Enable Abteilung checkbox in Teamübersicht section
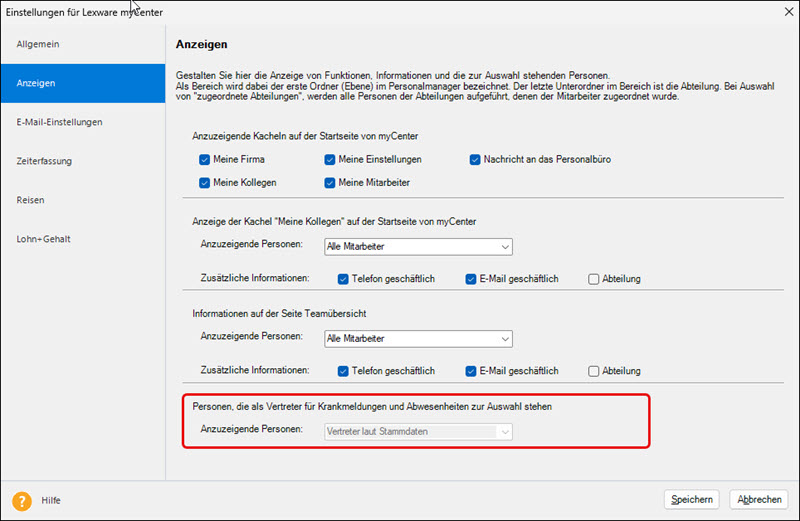The image size is (800, 521). 594,371
